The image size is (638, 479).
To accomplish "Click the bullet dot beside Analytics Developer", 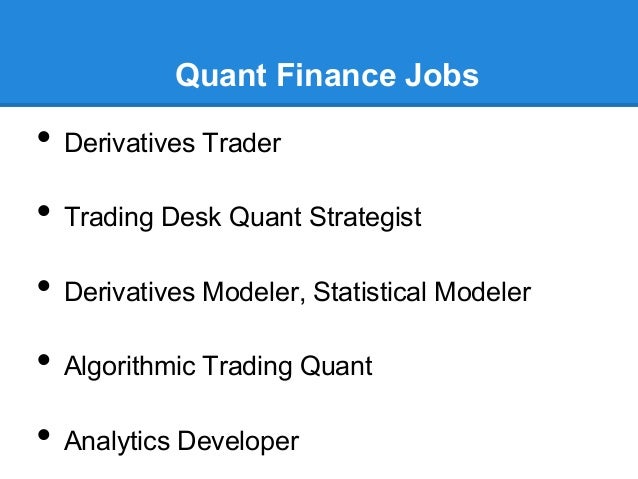I will 44,435.
